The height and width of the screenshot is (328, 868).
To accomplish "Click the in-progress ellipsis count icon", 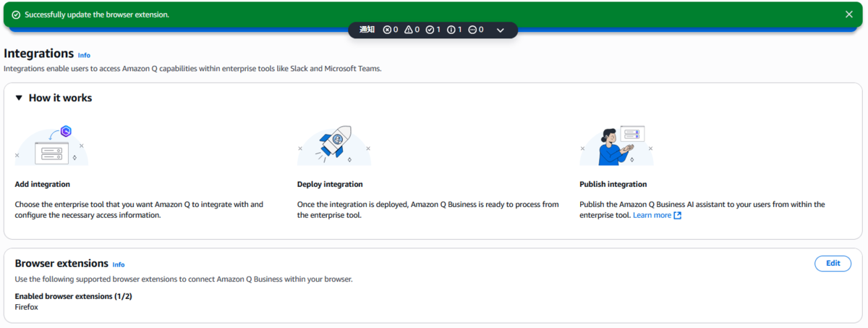I will [x=472, y=30].
